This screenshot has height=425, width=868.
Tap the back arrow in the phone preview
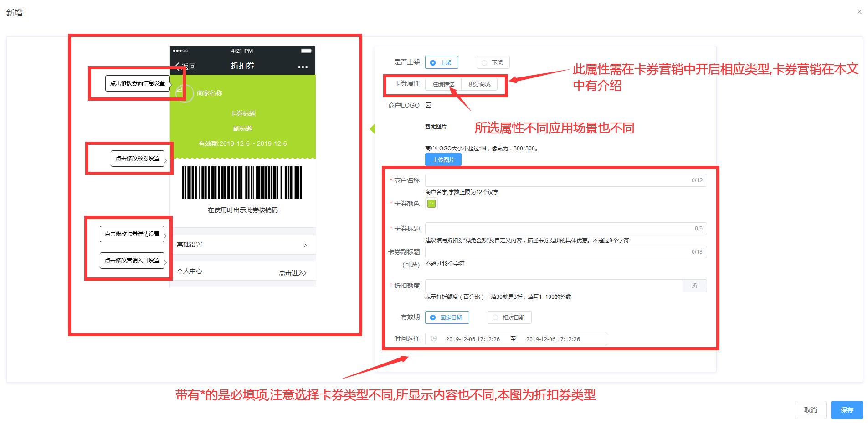(x=178, y=67)
